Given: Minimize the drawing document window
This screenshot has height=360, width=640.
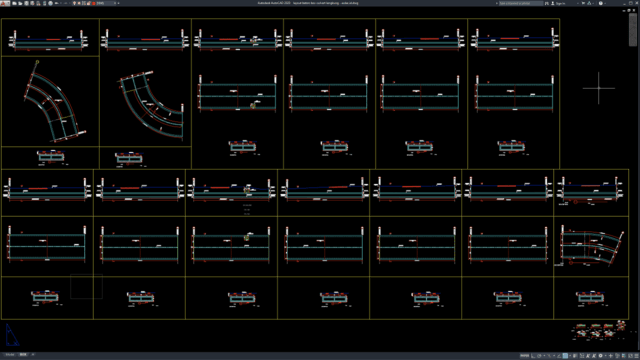Looking at the screenshot, I should 624,10.
